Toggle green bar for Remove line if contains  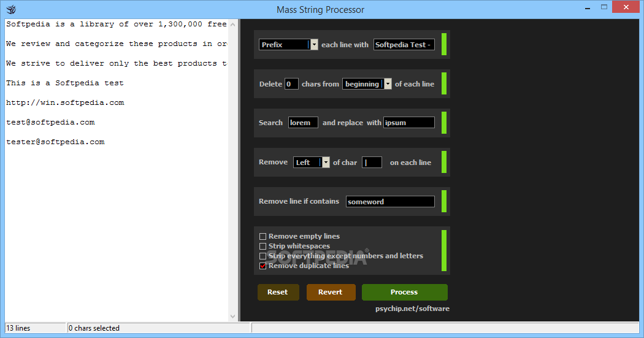(444, 201)
